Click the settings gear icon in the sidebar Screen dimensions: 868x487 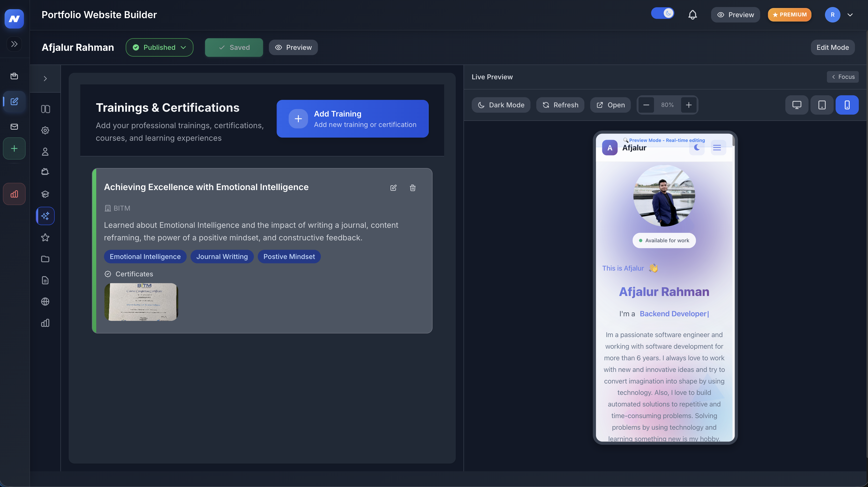pos(45,130)
